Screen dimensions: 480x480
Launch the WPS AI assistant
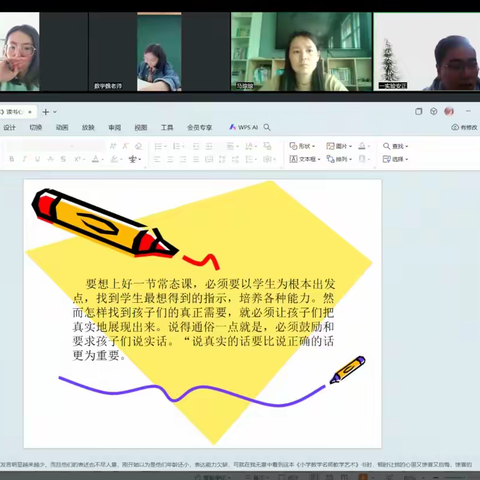(244, 127)
